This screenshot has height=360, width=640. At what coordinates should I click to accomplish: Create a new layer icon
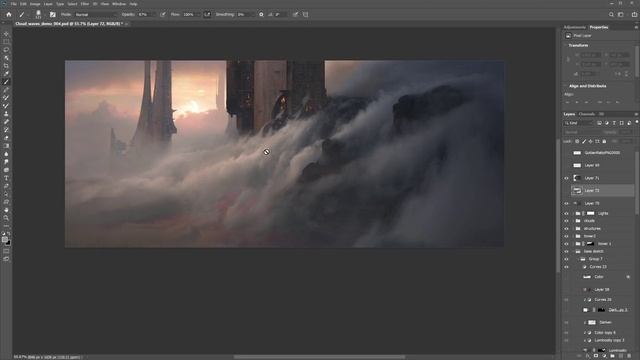tap(621, 356)
